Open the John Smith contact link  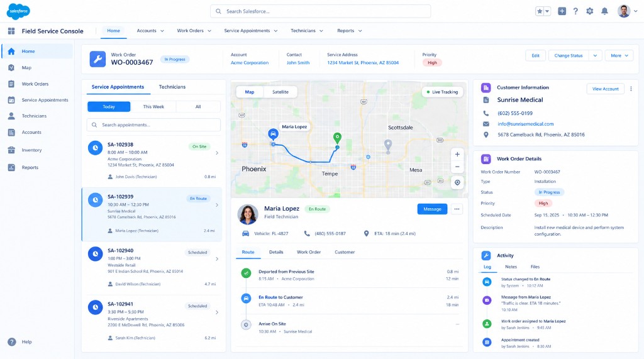coord(298,63)
